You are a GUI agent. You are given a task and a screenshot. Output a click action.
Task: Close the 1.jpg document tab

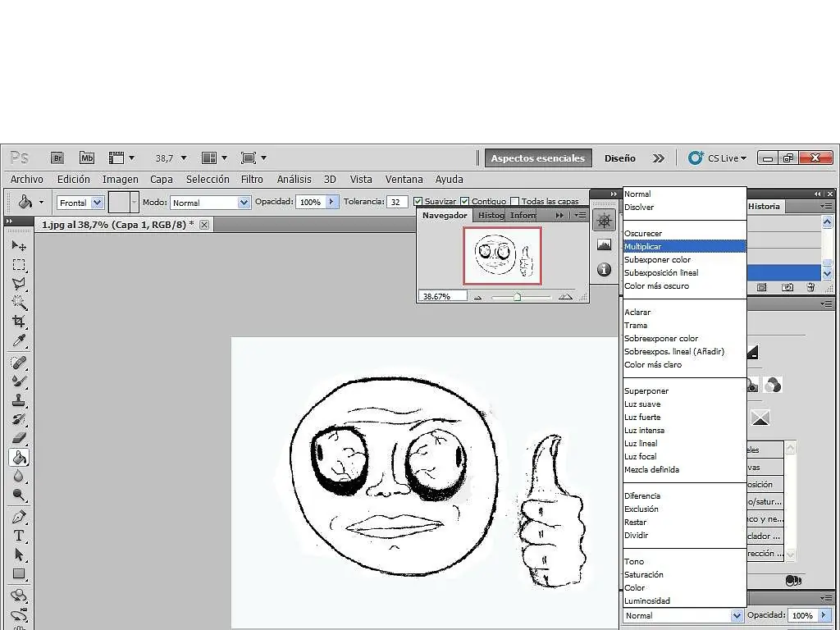(204, 225)
